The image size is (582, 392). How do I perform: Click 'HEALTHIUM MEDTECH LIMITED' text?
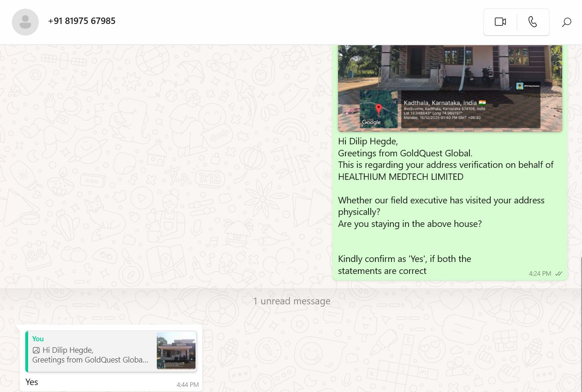pyautogui.click(x=401, y=177)
